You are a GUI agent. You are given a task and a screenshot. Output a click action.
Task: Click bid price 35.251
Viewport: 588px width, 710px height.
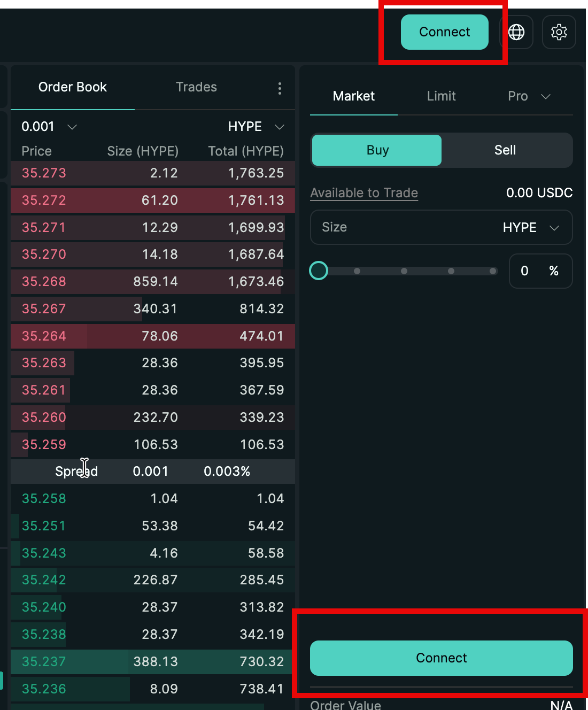pos(44,526)
